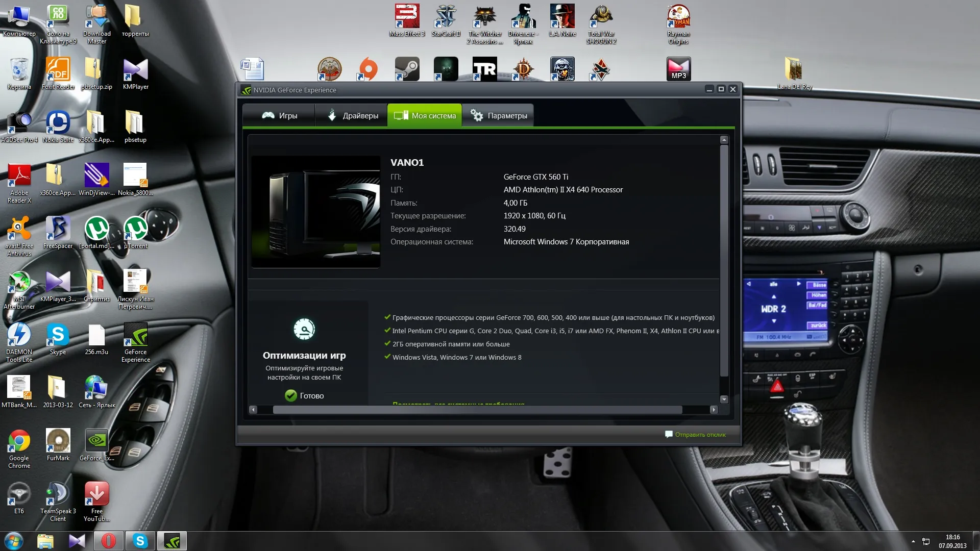The width and height of the screenshot is (980, 551).
Task: Open the Драйверы tab
Action: (352, 116)
